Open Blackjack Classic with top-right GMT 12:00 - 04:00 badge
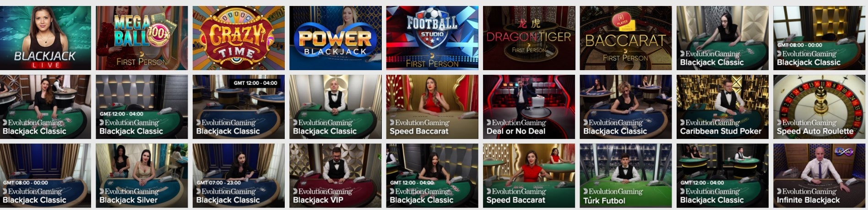 point(239,107)
